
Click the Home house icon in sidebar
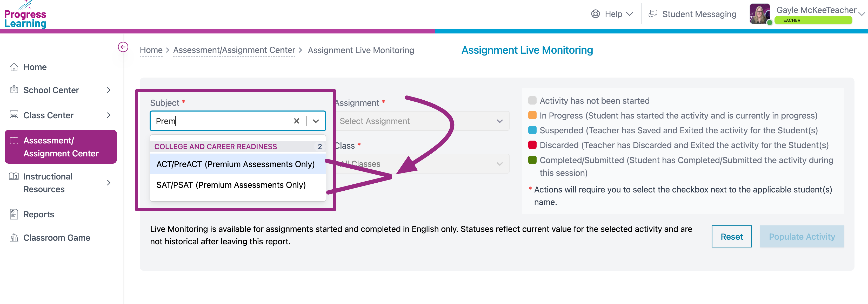pyautogui.click(x=14, y=67)
